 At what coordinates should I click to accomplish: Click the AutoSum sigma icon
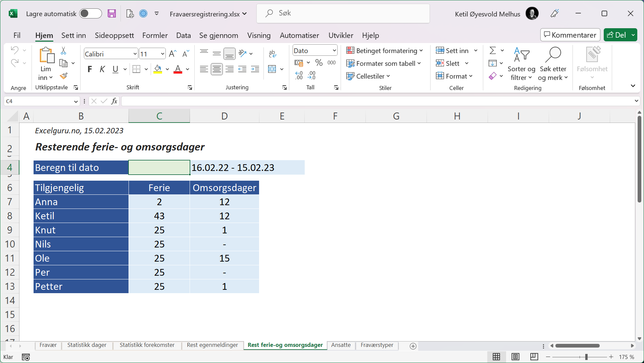(493, 50)
